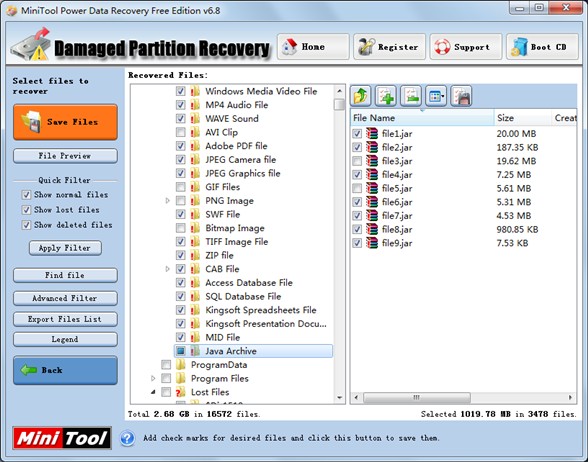Image resolution: width=588 pixels, height=462 pixels.
Task: Click the file list scroll right arrow
Action: click(x=570, y=398)
